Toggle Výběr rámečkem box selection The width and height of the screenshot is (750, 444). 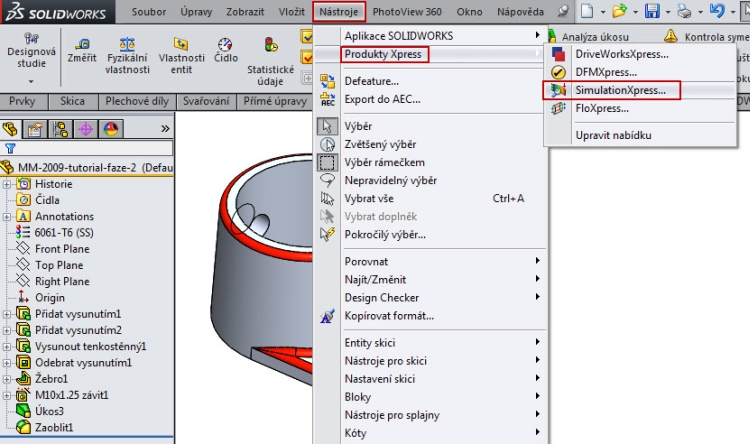pyautogui.click(x=385, y=163)
